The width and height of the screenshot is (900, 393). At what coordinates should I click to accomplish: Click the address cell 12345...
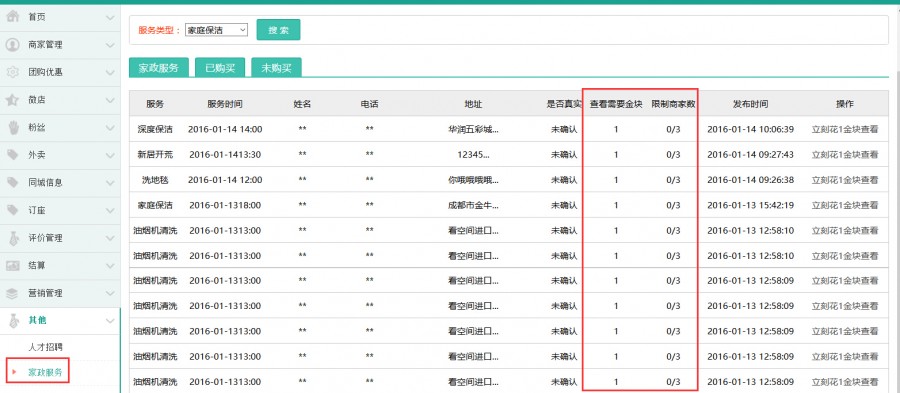click(474, 154)
